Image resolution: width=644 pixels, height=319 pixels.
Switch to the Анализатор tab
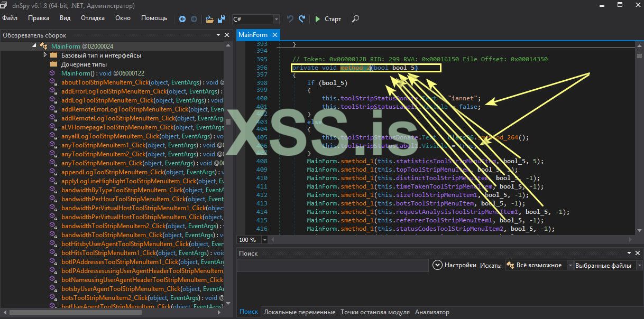click(x=432, y=312)
